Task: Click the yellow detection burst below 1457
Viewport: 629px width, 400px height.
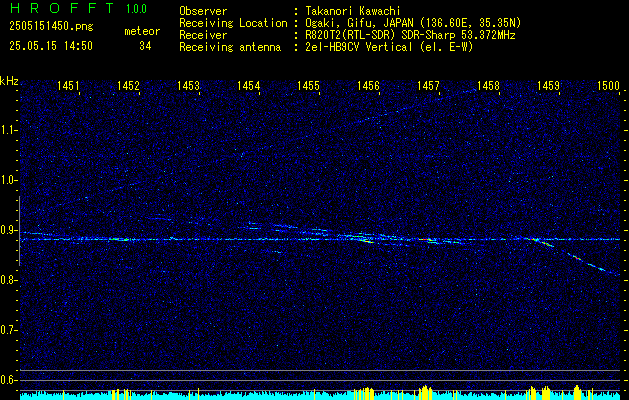Action: tap(425, 392)
